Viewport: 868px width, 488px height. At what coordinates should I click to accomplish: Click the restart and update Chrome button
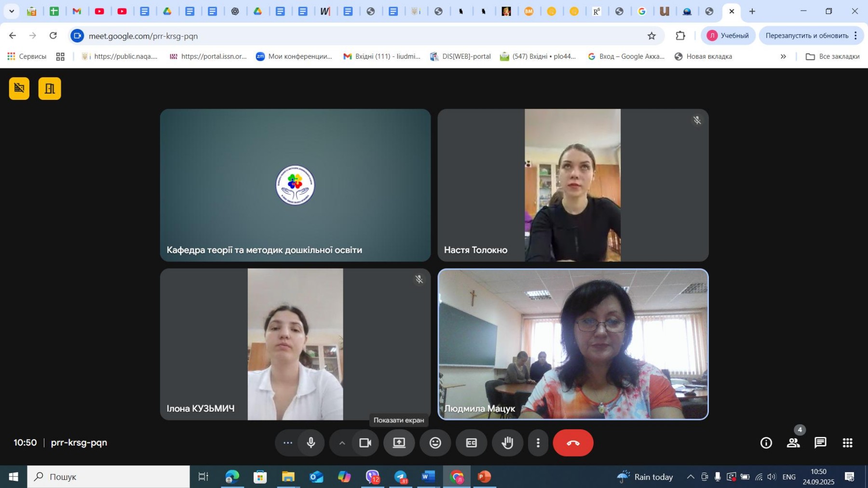(x=806, y=36)
